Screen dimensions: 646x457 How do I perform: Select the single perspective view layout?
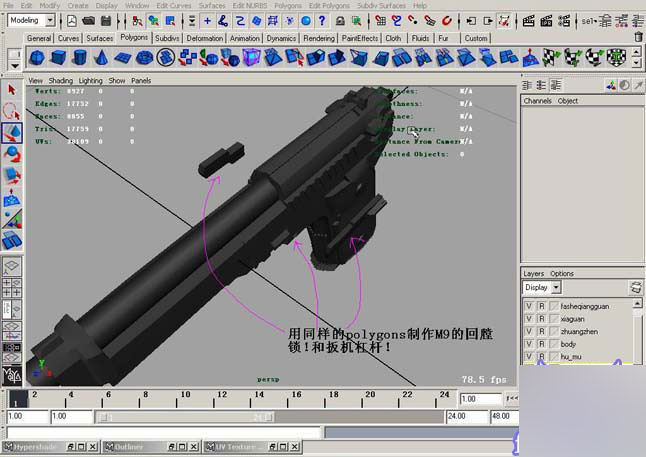12,266
